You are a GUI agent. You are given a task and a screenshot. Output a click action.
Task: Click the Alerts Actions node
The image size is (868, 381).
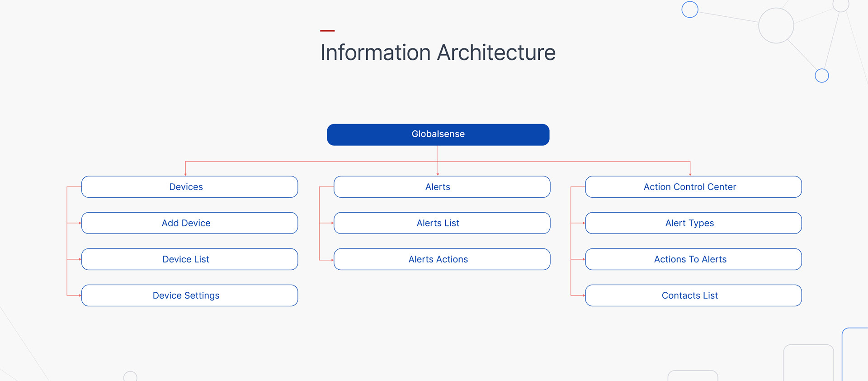(442, 259)
